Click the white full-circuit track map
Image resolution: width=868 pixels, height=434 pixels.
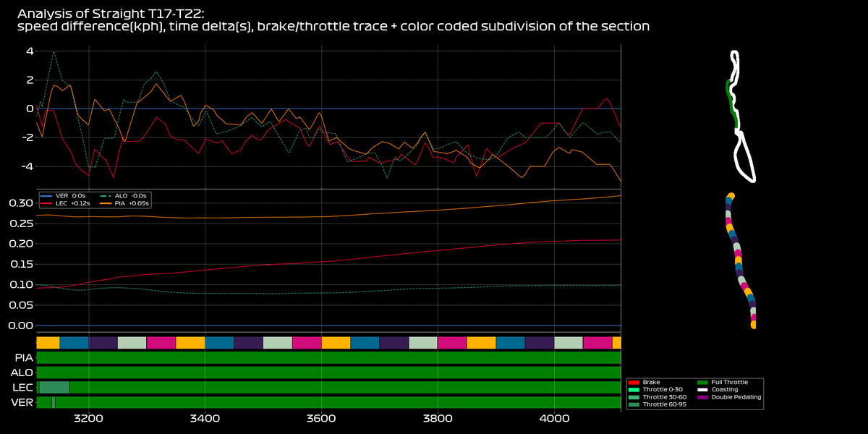pos(741,116)
